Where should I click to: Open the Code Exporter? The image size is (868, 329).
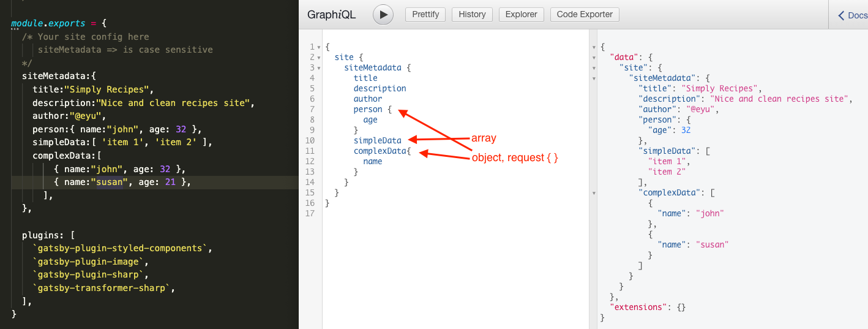point(585,15)
